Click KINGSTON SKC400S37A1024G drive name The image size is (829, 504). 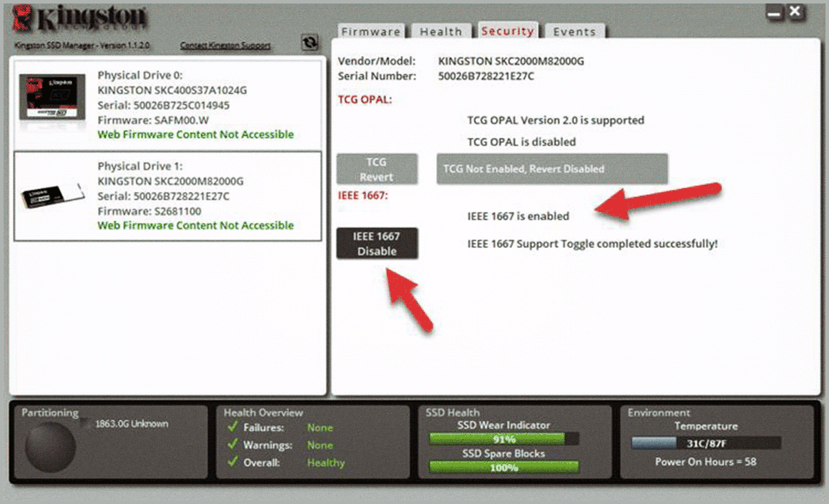click(172, 90)
